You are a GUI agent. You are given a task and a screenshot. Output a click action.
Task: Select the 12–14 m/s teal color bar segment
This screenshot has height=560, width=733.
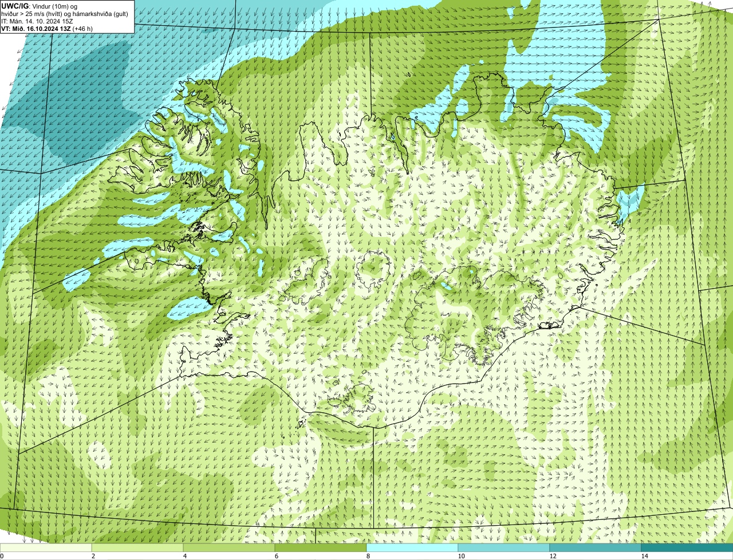coord(596,548)
